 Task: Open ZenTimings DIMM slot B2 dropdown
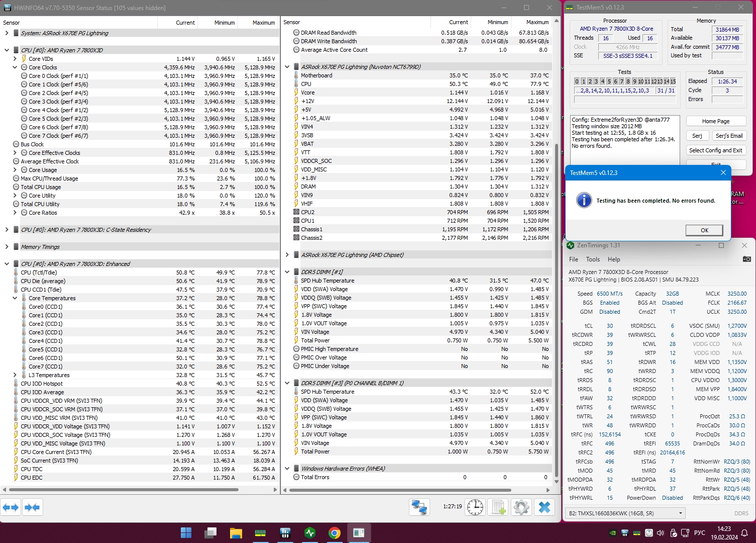625,513
